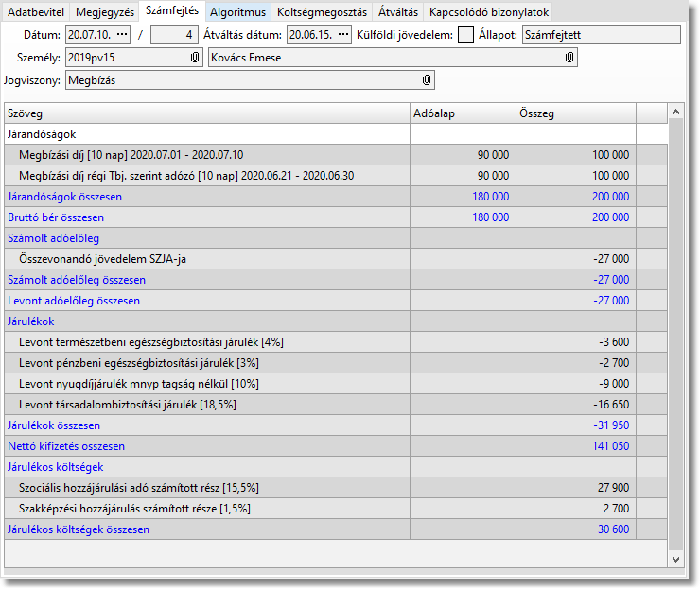700x590 pixels.
Task: Open Kapcsolódó bizonylatok tab
Action: [487, 12]
